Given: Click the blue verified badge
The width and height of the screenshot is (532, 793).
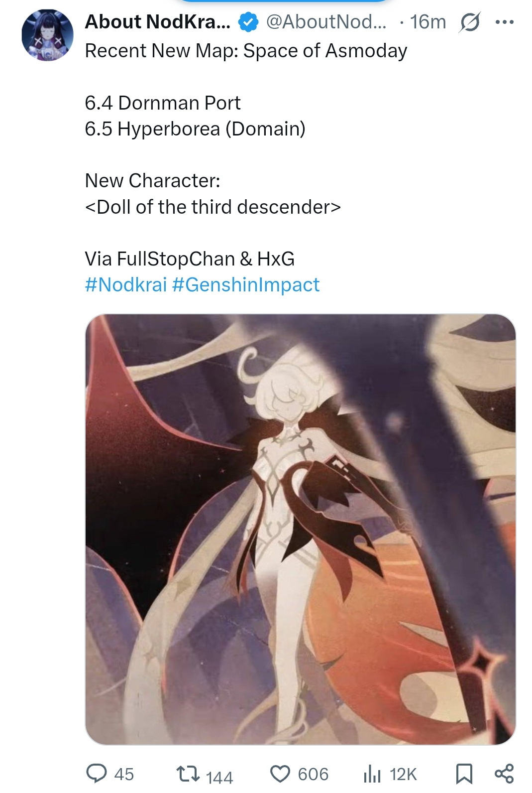Looking at the screenshot, I should tap(248, 22).
